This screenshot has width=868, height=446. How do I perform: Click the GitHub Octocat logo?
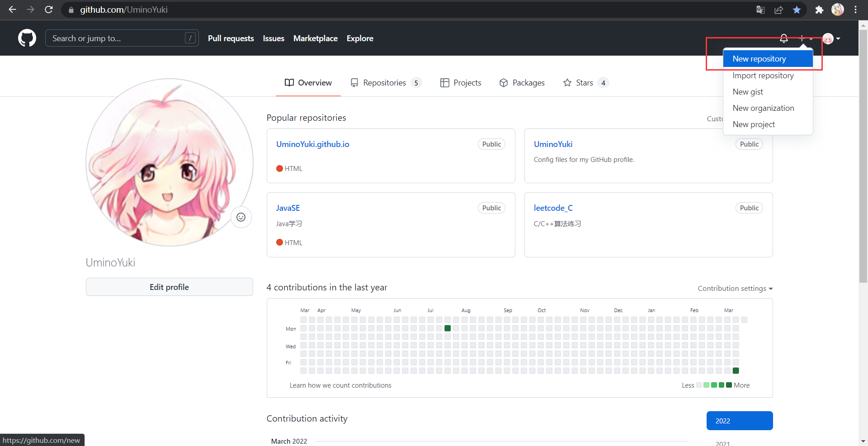[27, 38]
